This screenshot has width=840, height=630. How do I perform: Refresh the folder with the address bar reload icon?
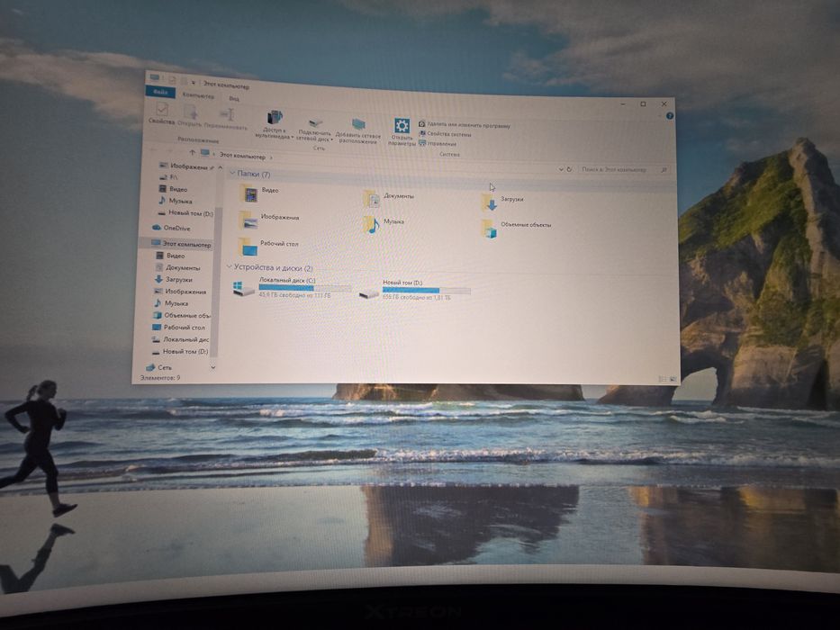pos(570,169)
